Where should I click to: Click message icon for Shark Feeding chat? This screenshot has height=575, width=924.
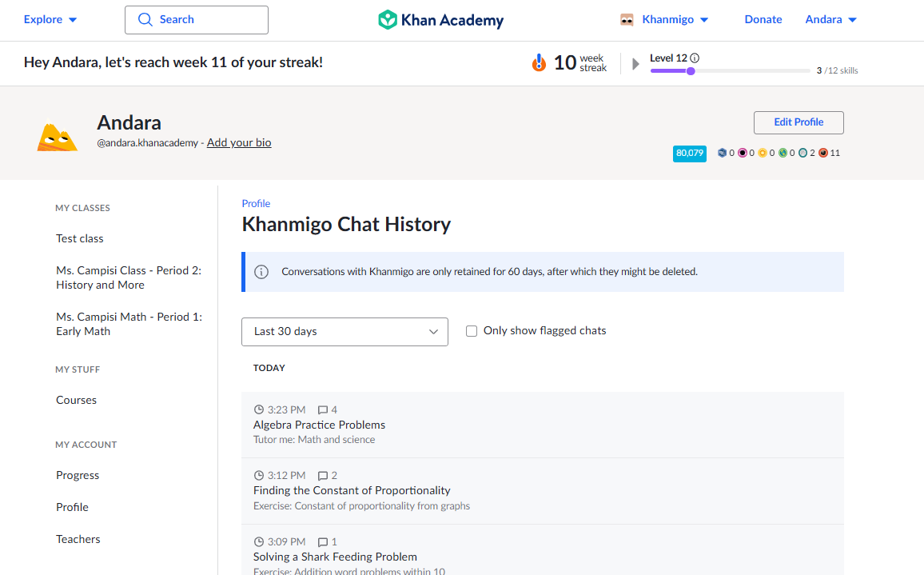pos(322,542)
